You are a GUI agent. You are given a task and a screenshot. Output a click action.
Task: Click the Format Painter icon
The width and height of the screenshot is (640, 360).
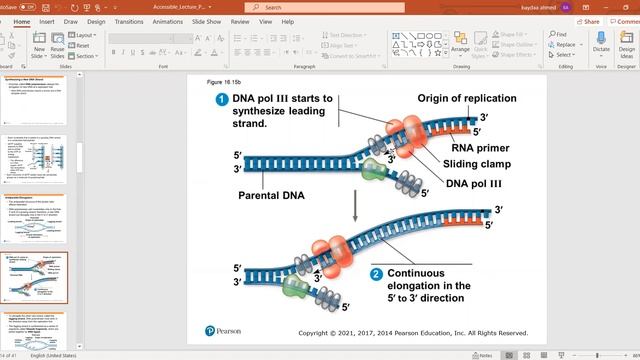point(11,55)
